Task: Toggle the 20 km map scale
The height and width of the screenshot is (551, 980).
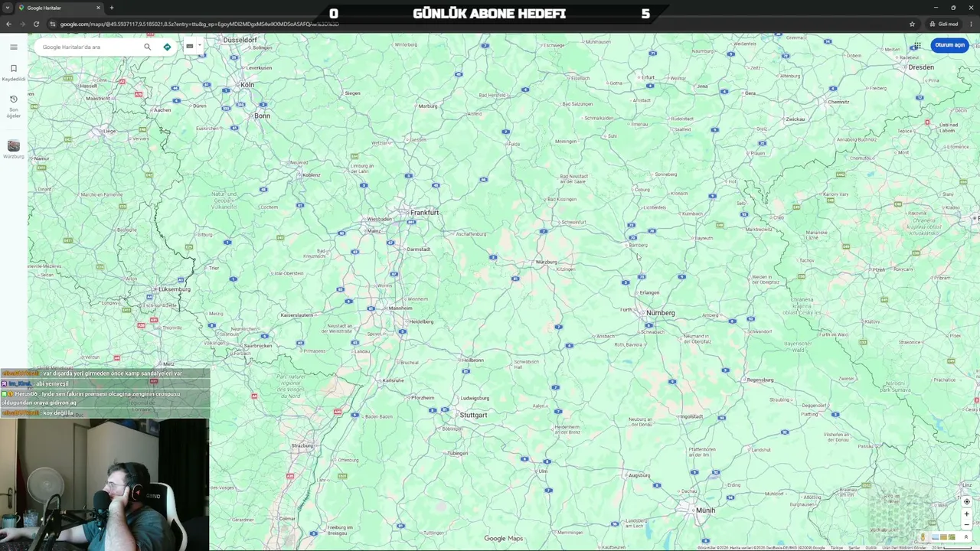Action: coord(952,548)
